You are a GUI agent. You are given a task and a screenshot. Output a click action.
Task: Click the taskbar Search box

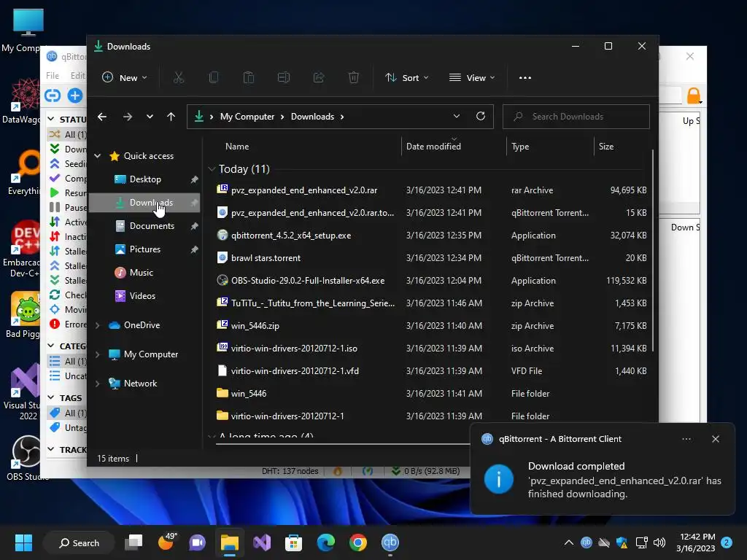pos(79,542)
